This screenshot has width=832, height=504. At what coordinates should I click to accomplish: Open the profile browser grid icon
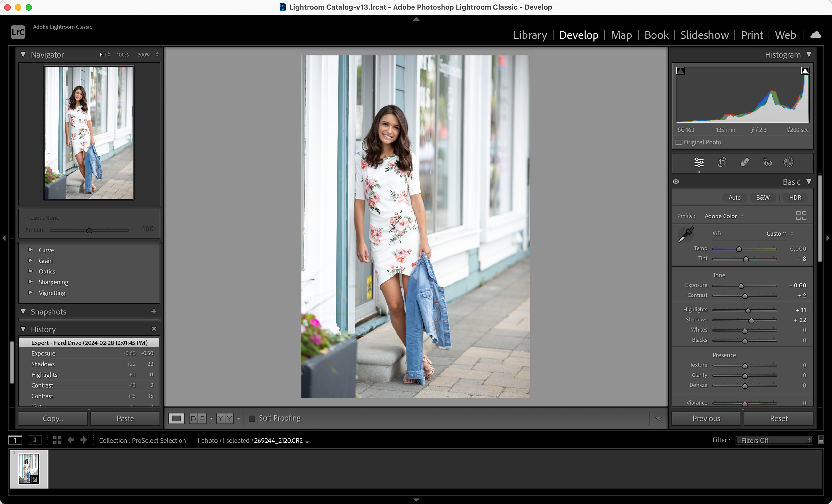[801, 216]
